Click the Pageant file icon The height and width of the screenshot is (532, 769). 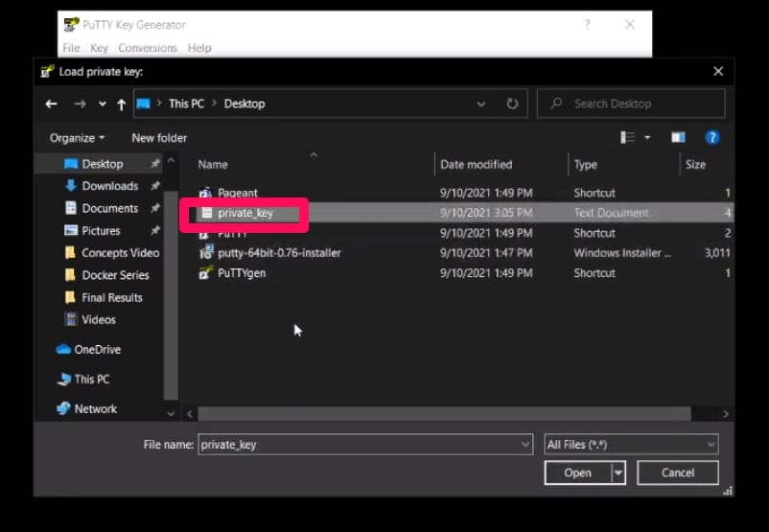pyautogui.click(x=205, y=193)
